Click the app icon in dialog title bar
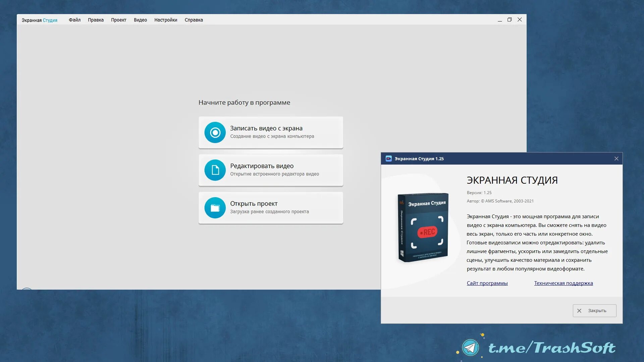 pyautogui.click(x=388, y=159)
